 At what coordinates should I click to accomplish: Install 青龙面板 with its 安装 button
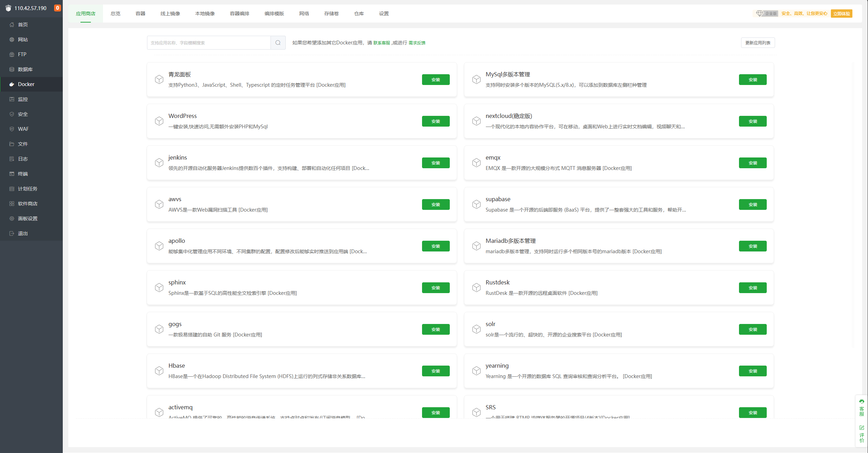point(436,79)
